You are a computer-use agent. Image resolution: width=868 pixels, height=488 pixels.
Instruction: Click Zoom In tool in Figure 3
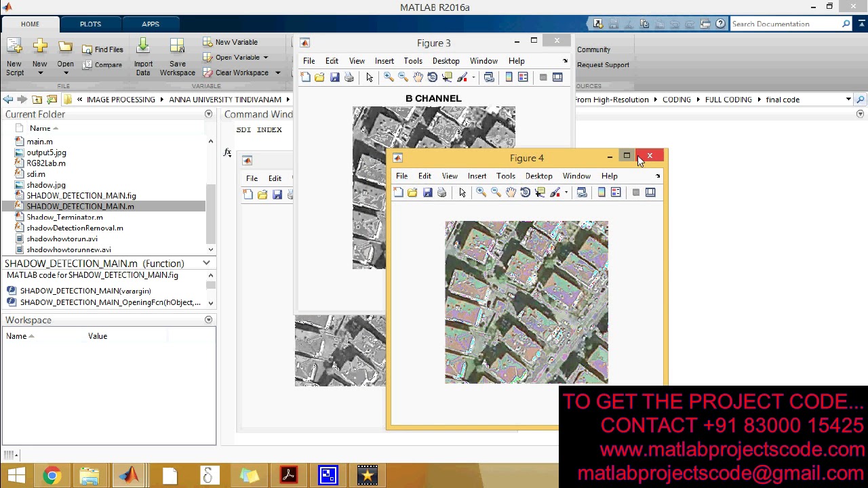(x=389, y=77)
